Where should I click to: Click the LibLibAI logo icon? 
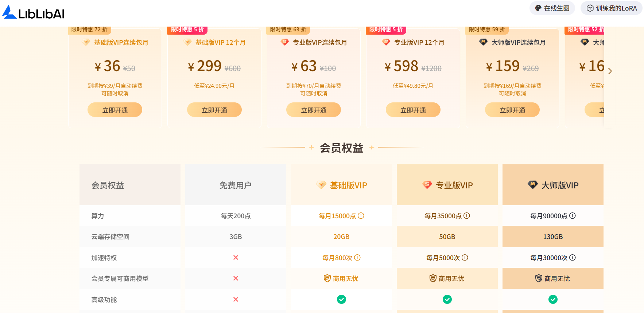point(8,12)
